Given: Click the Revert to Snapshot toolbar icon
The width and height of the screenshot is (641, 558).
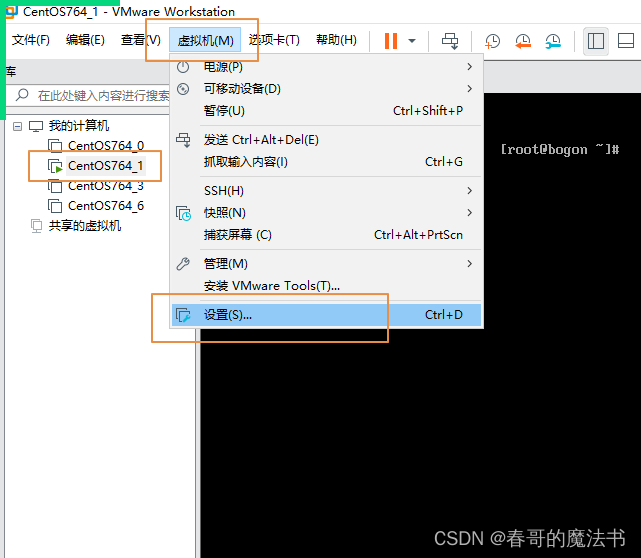Looking at the screenshot, I should click(523, 41).
